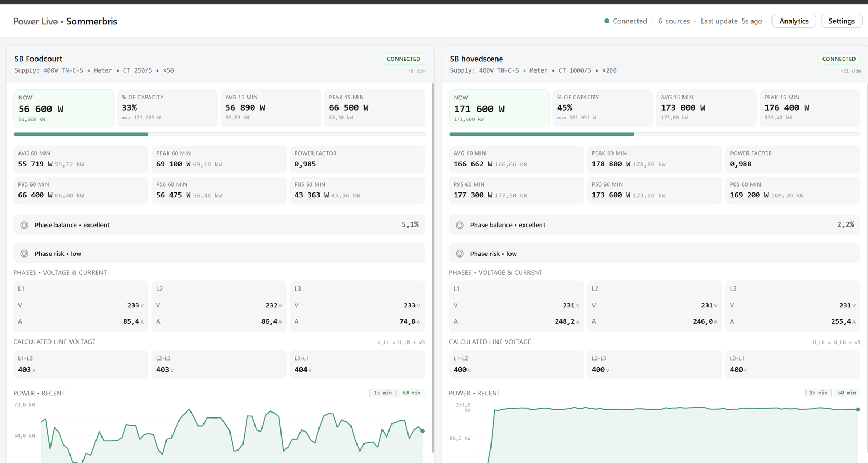Click the PEAK 15 MIN 66 500 W card
This screenshot has height=463, width=868.
(374, 108)
